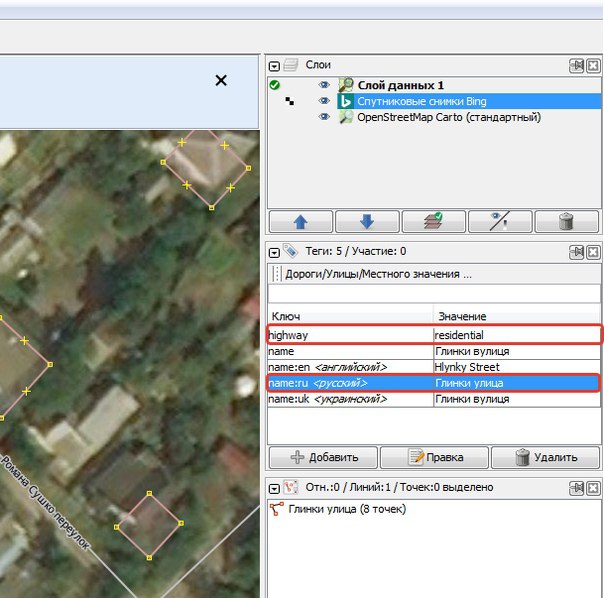The width and height of the screenshot is (604, 598).
Task: Toggle visibility of Bing satellite layer
Action: coord(324,101)
